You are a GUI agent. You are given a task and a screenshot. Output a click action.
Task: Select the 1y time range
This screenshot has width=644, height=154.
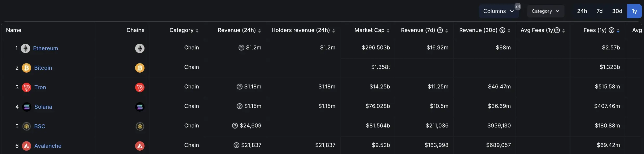tap(634, 11)
